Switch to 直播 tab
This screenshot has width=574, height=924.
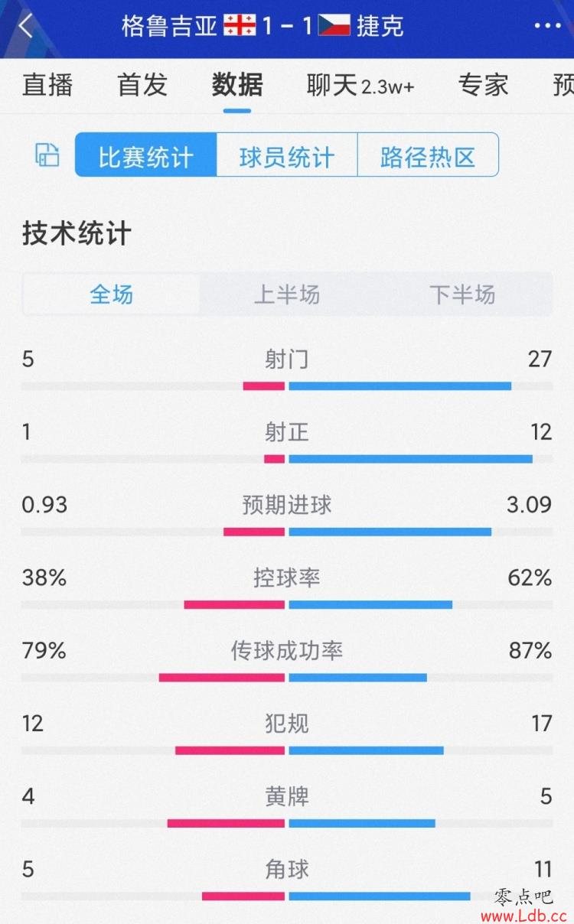click(47, 85)
